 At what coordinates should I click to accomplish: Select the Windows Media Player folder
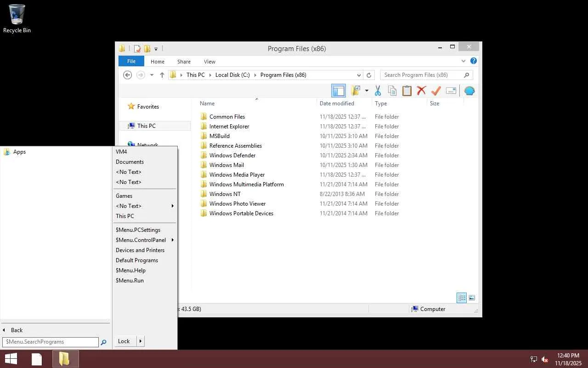tap(237, 175)
